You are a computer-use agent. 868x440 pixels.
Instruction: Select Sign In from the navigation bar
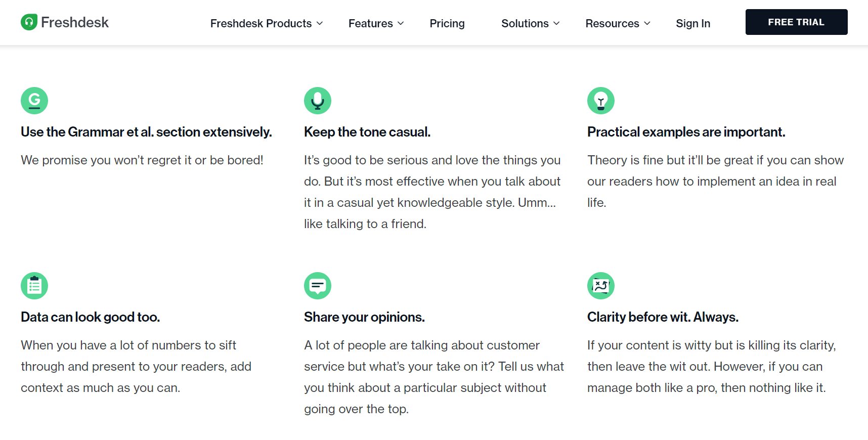point(693,23)
